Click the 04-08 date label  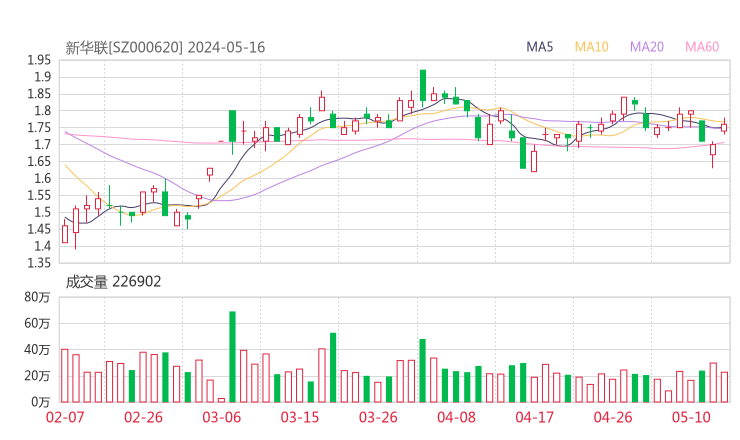[456, 417]
